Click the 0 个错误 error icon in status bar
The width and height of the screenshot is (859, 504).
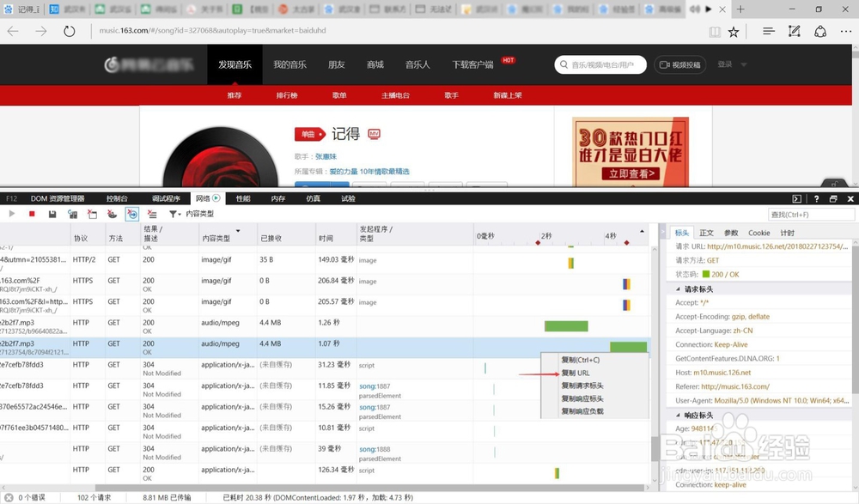point(9,497)
